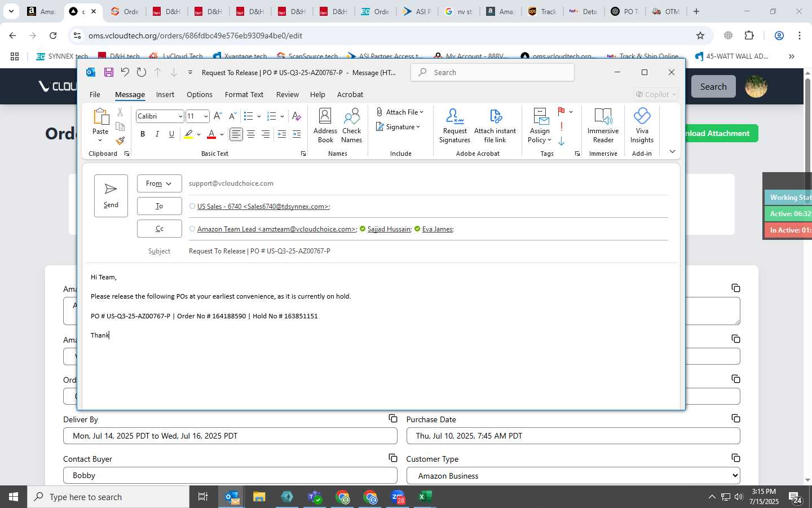This screenshot has width=812, height=508.
Task: Open the font color picker arrow
Action: [x=222, y=134]
